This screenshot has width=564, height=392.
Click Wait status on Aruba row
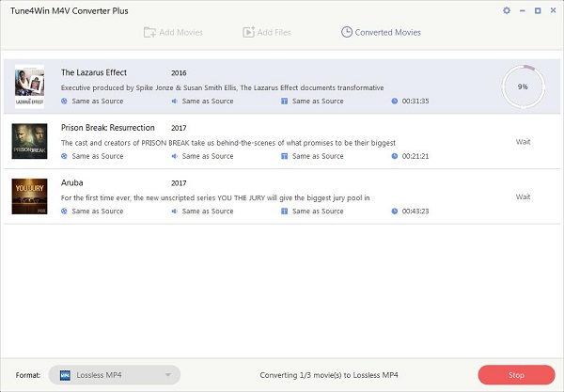524,196
